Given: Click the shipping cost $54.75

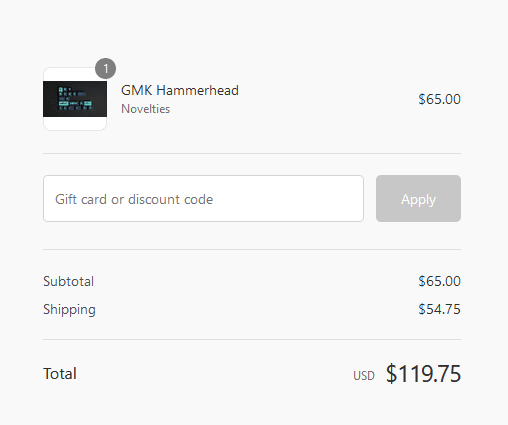Looking at the screenshot, I should 439,309.
